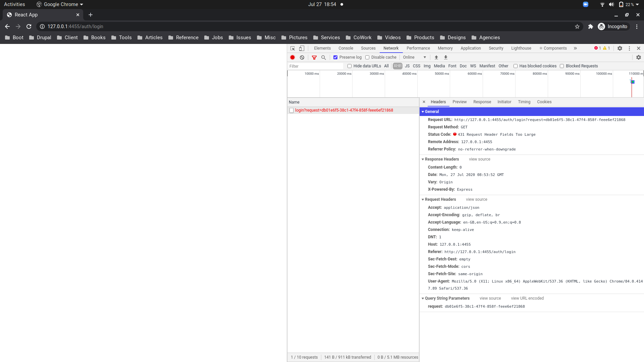The height and width of the screenshot is (362, 644).
Task: Import HAR file using the upload icon
Action: [436, 57]
